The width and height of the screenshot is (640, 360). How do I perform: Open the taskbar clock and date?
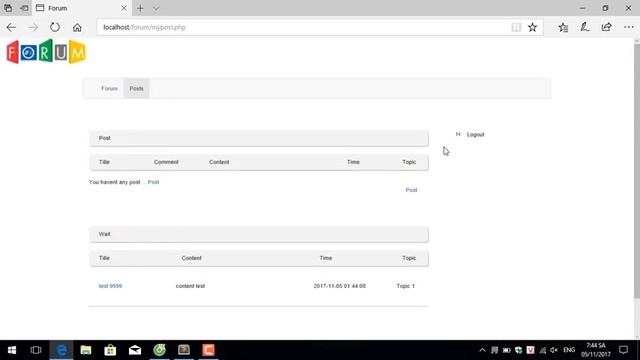(x=596, y=350)
